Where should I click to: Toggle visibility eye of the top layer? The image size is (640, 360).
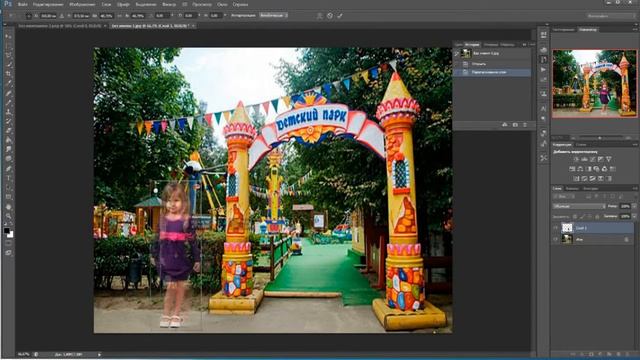coord(556,228)
